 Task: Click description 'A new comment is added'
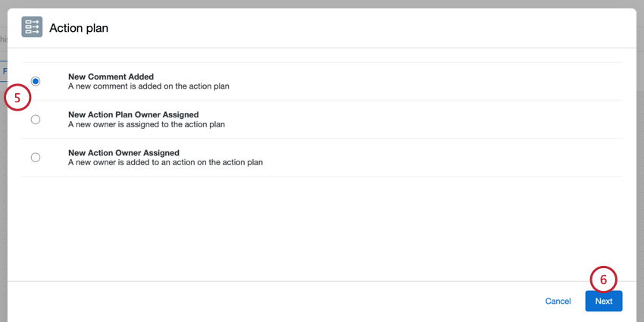148,86
